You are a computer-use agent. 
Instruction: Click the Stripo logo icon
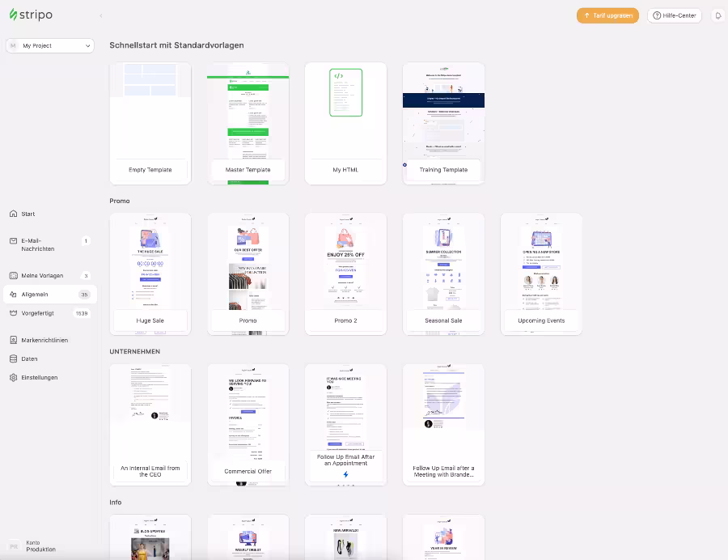coord(14,15)
